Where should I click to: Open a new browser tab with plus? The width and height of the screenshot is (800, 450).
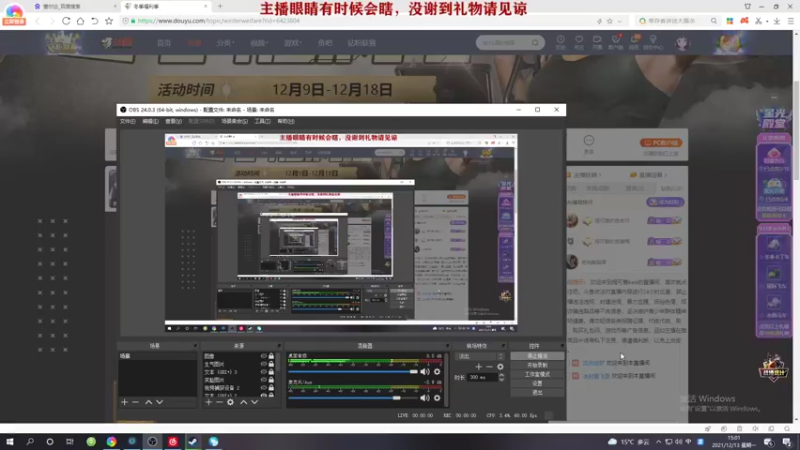click(220, 6)
